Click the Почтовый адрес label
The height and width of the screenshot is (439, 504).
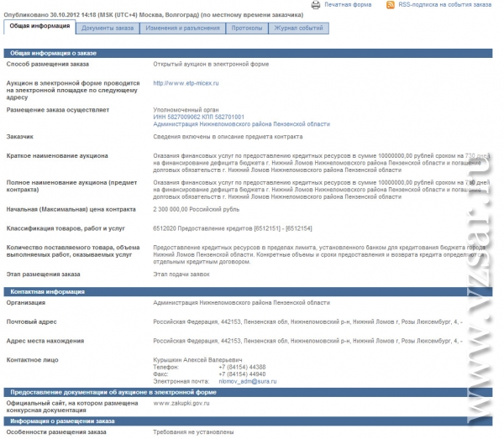pyautogui.click(x=32, y=321)
